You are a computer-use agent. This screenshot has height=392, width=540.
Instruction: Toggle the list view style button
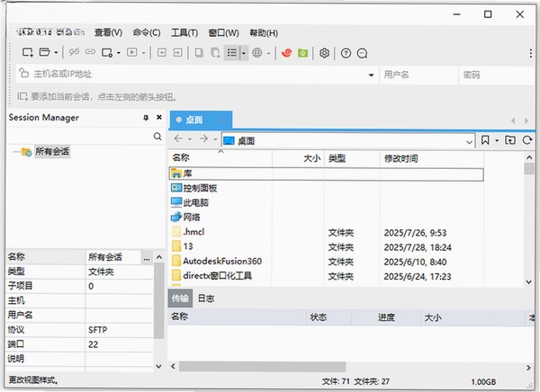point(232,53)
